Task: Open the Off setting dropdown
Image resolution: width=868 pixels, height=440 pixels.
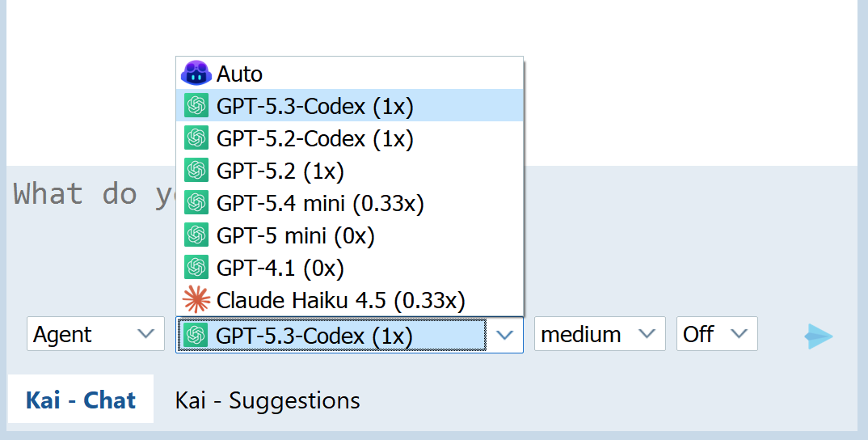Action: coord(717,333)
